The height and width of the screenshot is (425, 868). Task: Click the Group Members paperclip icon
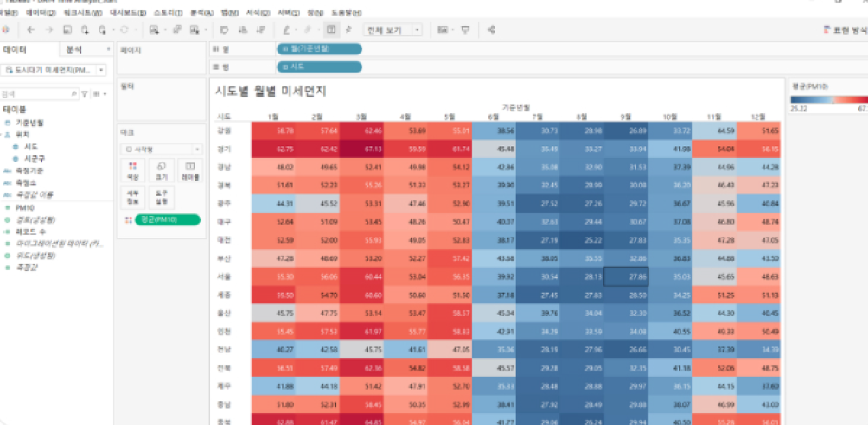(310, 30)
